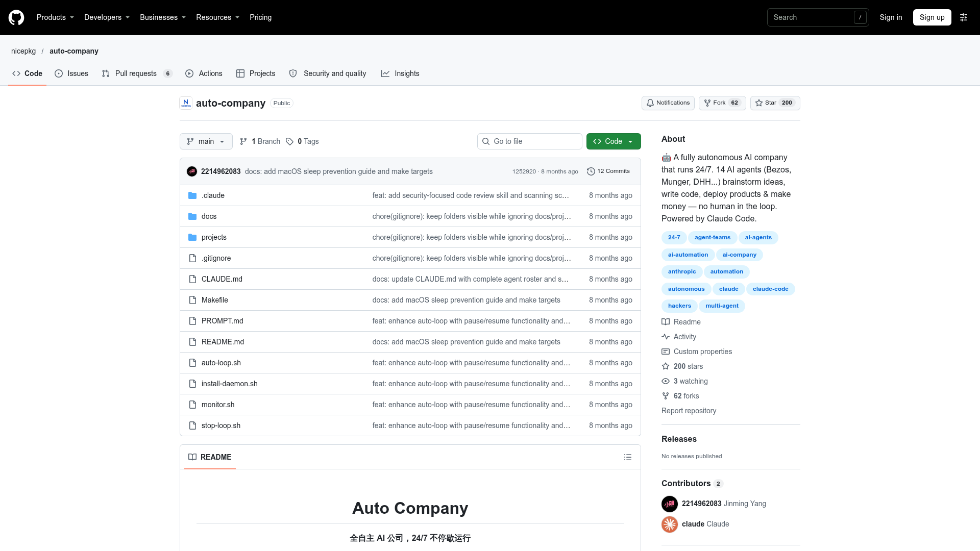Image resolution: width=980 pixels, height=551 pixels.
Task: Click the claude contributor avatar
Action: (x=670, y=524)
